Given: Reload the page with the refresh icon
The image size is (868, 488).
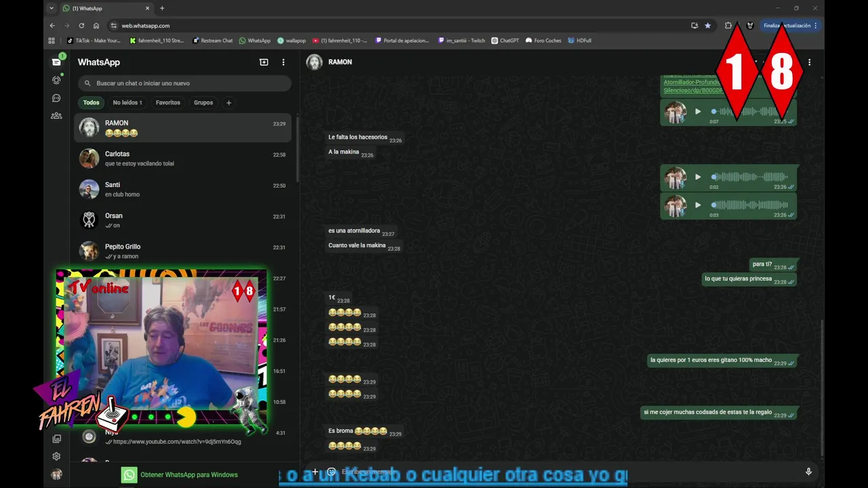Looking at the screenshot, I should click(81, 26).
